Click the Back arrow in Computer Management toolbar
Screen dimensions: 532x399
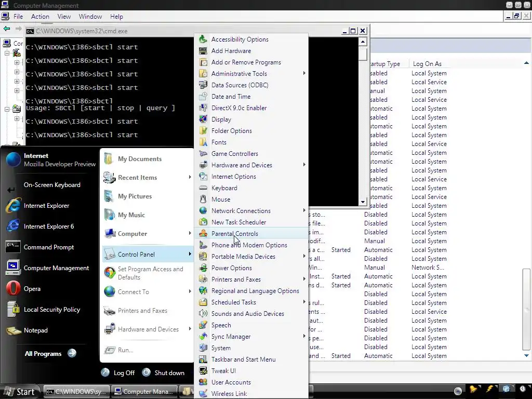point(7,29)
